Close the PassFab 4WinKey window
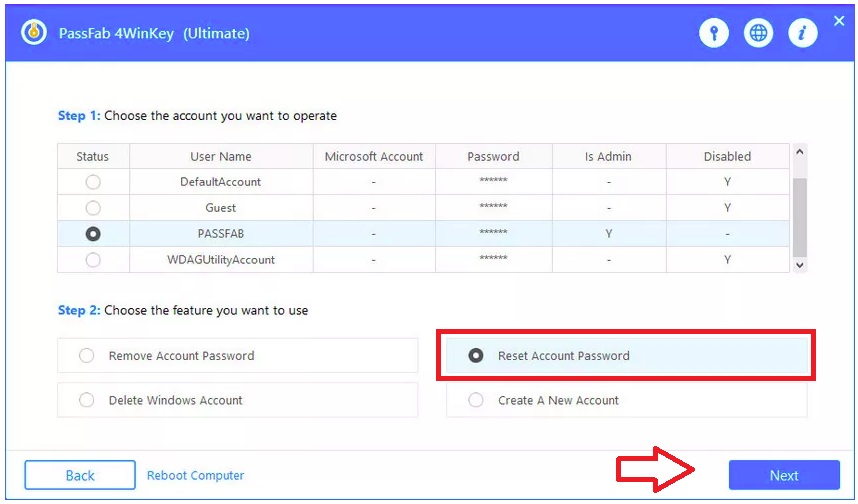 (839, 21)
